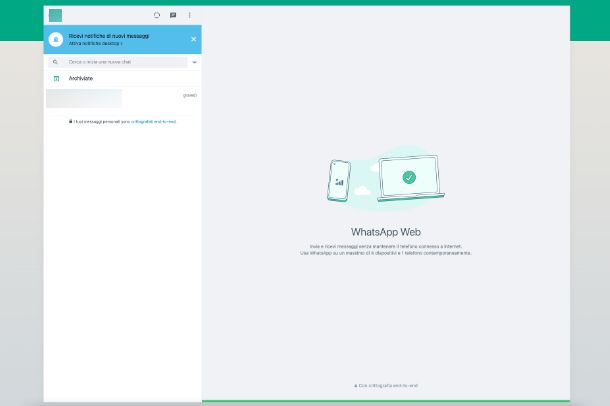This screenshot has width=610, height=406.
Task: Open the three-dot menu
Action: pos(189,15)
